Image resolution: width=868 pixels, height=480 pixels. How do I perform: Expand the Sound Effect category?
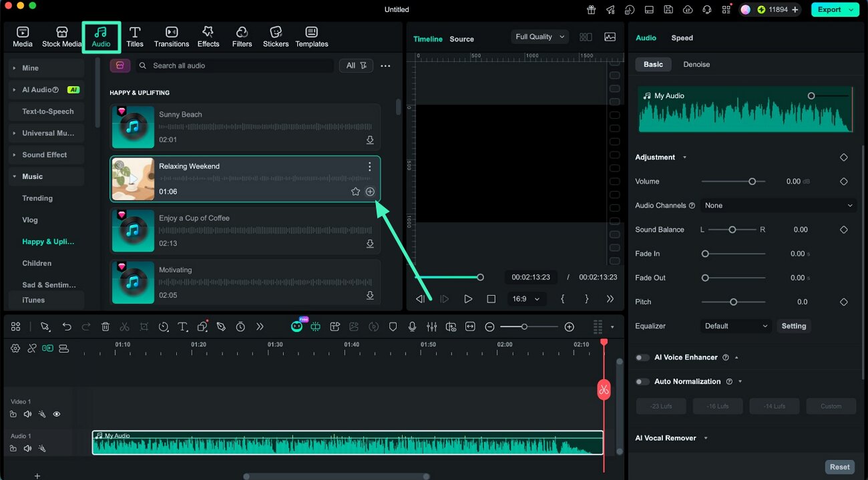pos(47,155)
